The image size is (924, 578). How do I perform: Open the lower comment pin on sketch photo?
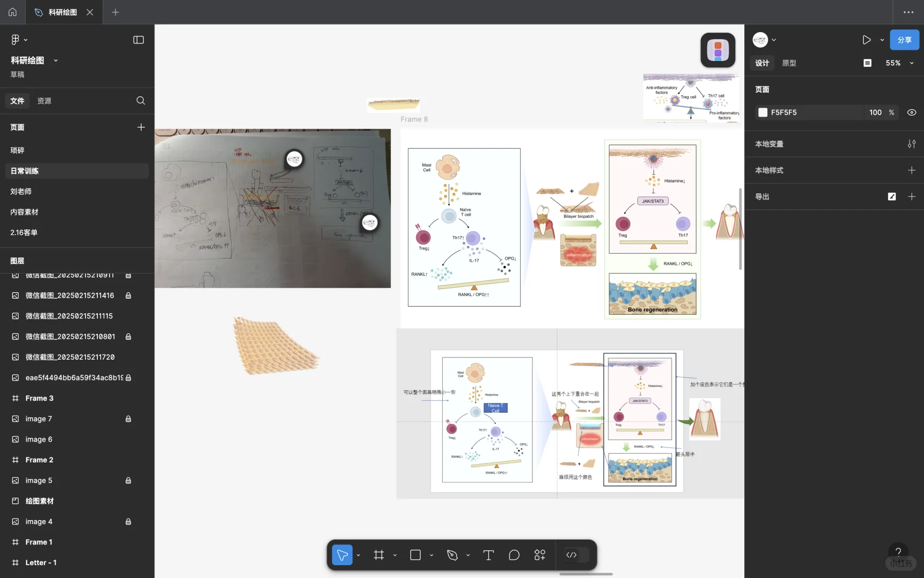point(369,223)
